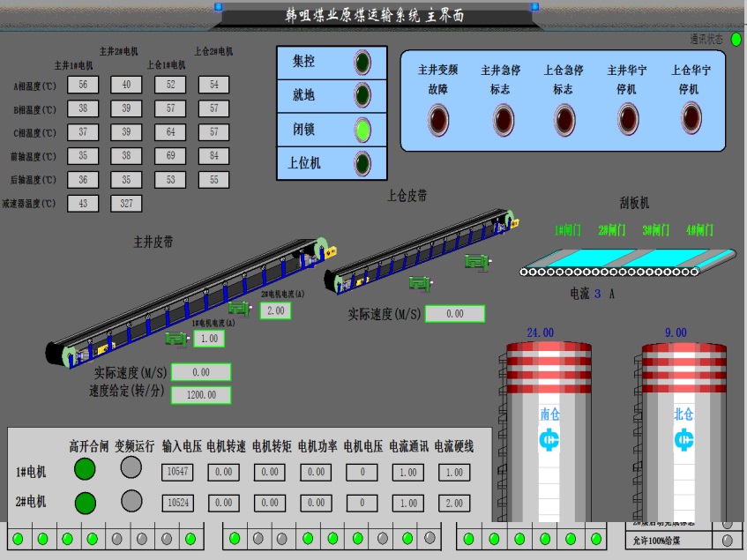747x560 pixels.
Task: Click the 主井变频故障 alarm lamp
Action: (x=438, y=118)
